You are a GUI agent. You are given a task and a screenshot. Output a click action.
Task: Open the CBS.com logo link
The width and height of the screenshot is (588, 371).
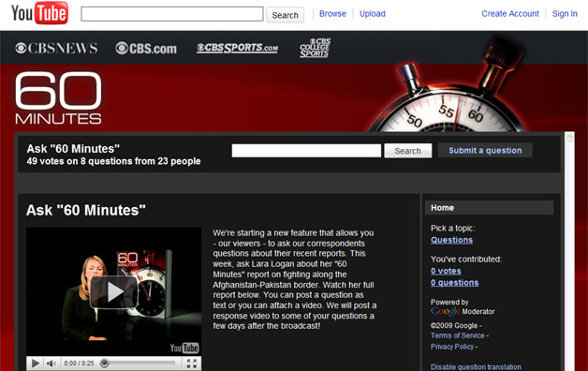[146, 49]
